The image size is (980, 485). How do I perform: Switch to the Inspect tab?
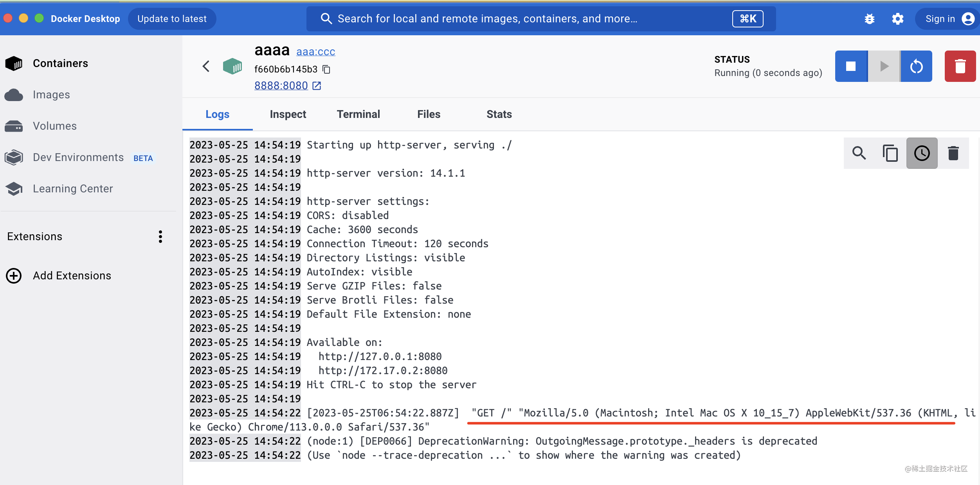(x=288, y=114)
